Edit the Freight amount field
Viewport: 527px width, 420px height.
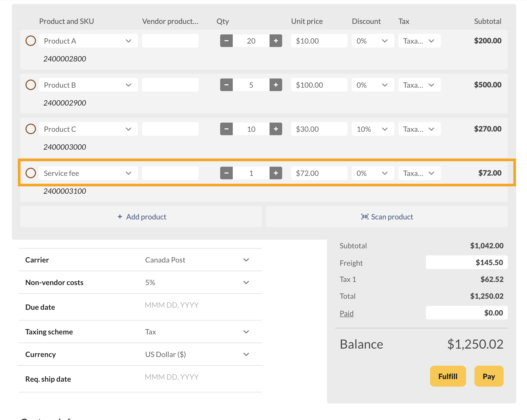tap(467, 262)
